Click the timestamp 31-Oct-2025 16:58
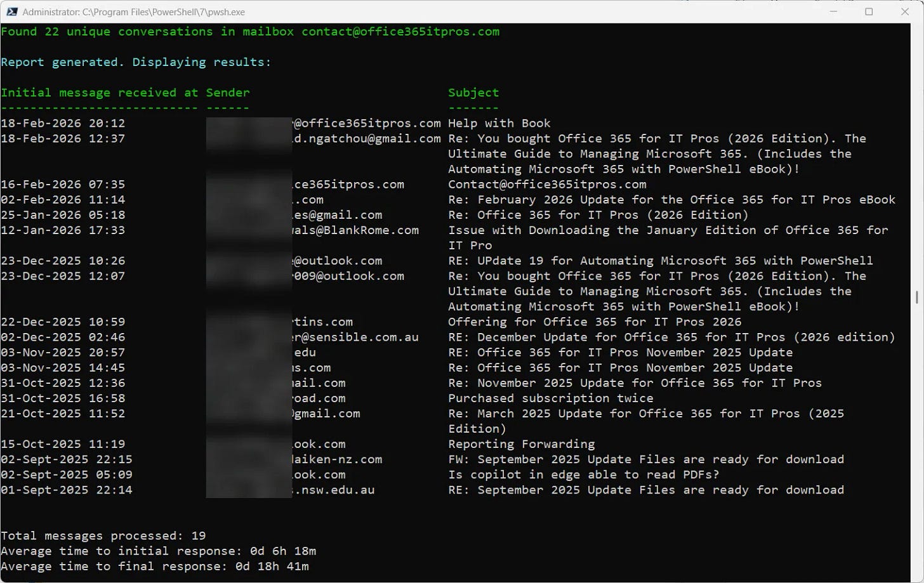Image resolution: width=924 pixels, height=583 pixels. tap(63, 398)
